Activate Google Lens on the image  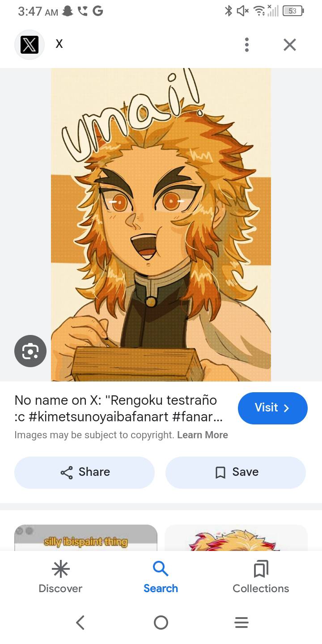[x=30, y=351]
